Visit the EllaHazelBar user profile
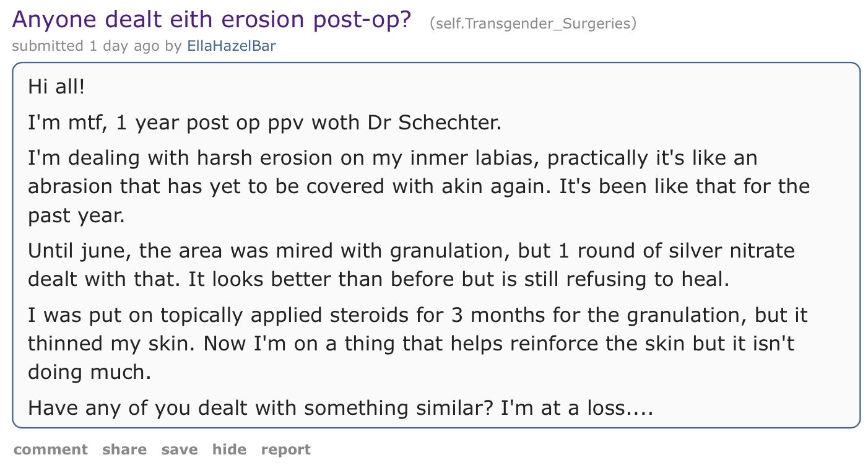Viewport: 868px width, 473px height. coord(232,46)
